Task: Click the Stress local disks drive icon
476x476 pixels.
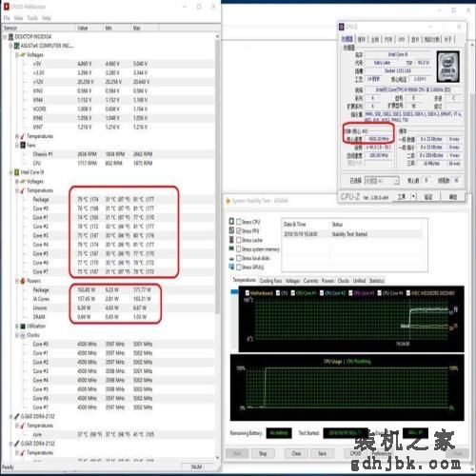Action: point(231,258)
